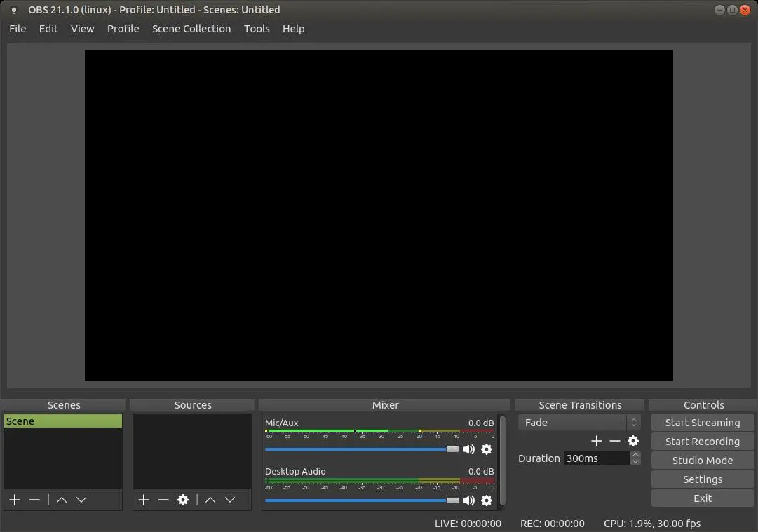Open the Fade transition dropdown
This screenshot has height=532, width=758.
tap(578, 422)
